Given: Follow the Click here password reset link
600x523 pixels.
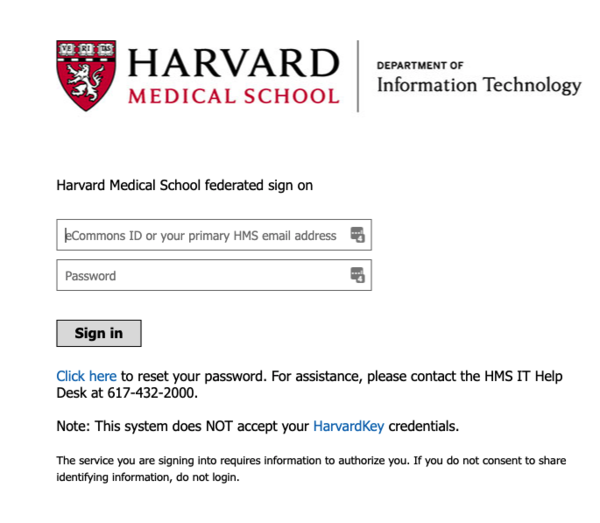Looking at the screenshot, I should pyautogui.click(x=86, y=376).
